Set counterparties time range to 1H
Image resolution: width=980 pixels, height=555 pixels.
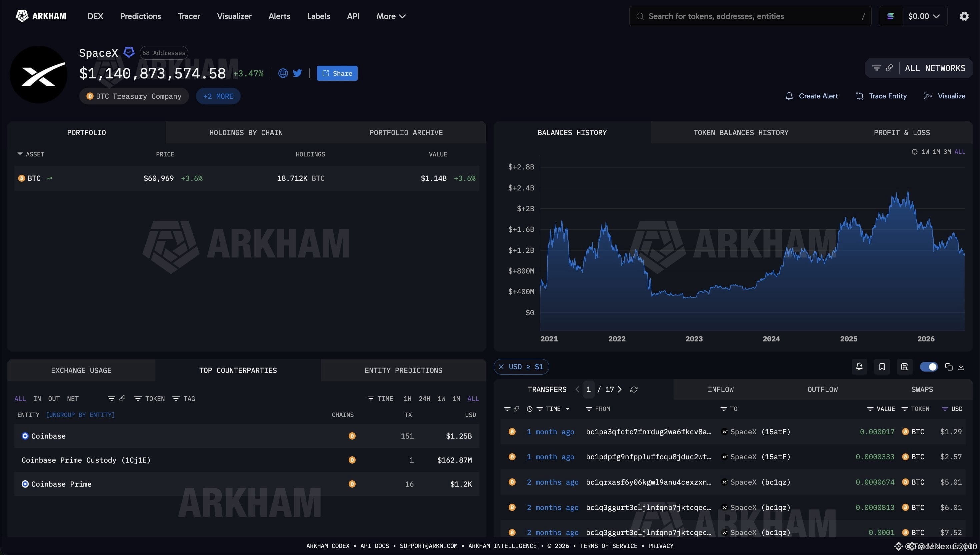[x=407, y=398]
